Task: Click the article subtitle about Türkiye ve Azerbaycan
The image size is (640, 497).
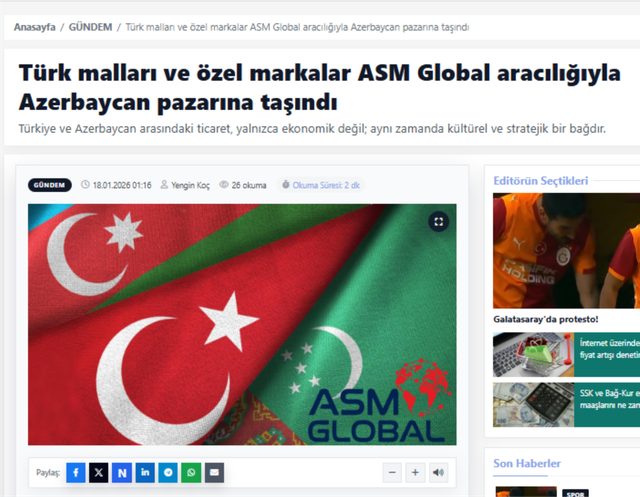Action: tap(312, 129)
